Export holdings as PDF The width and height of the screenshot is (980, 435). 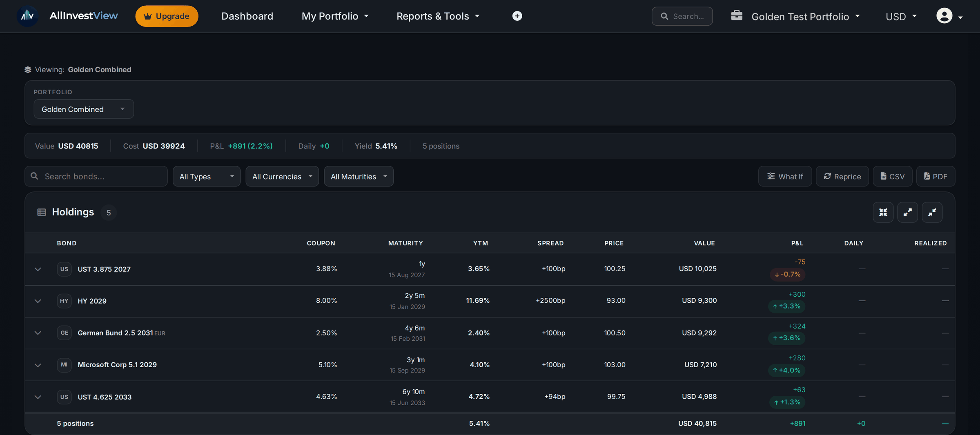click(935, 176)
